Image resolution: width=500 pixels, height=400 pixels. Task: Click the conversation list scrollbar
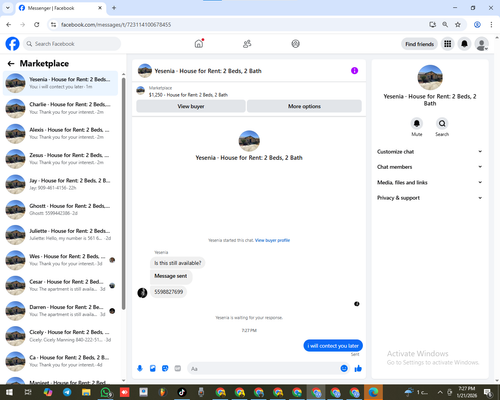point(123,193)
